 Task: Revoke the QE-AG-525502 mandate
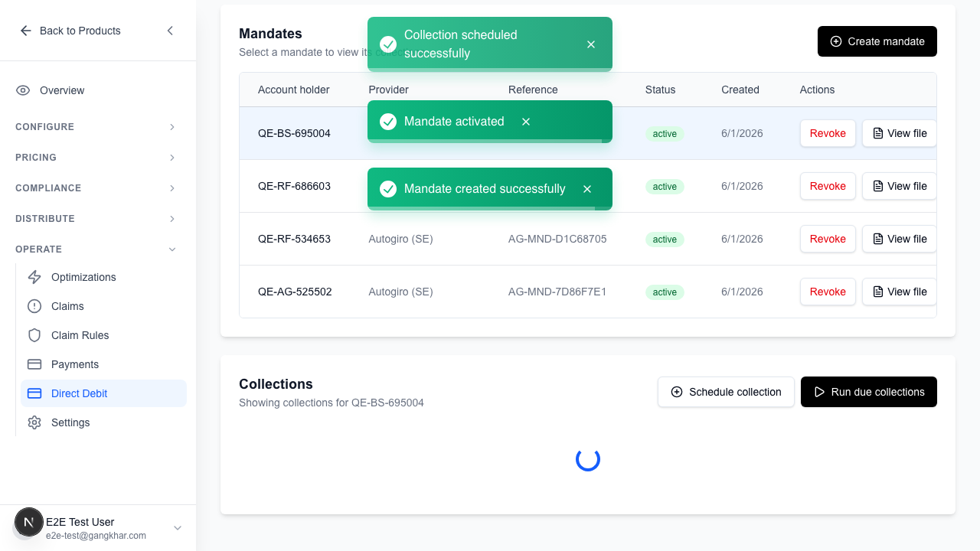click(x=828, y=292)
